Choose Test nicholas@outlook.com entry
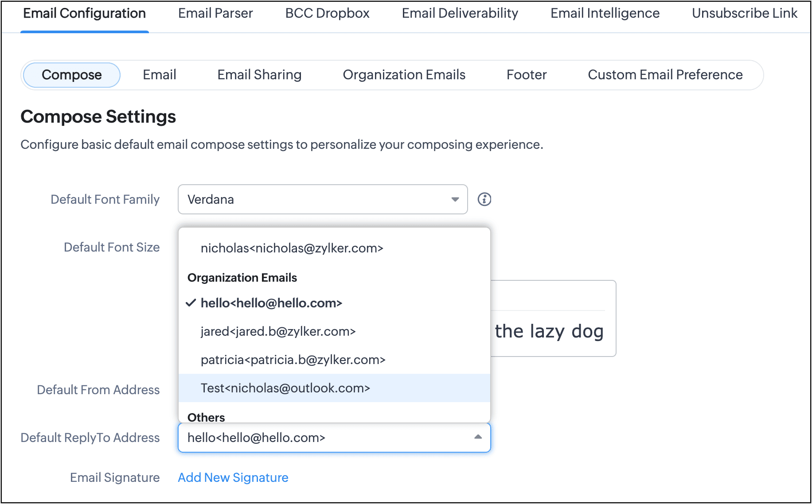The height and width of the screenshot is (504, 812). [x=285, y=388]
